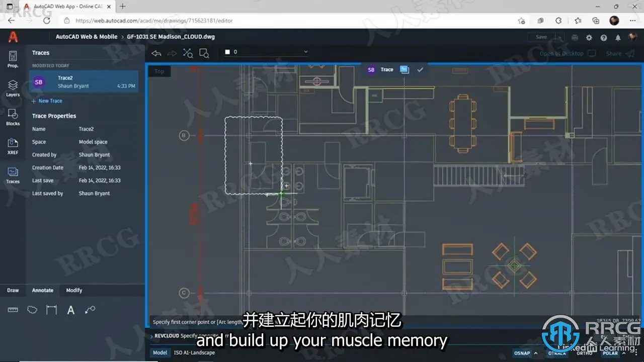Go back in the browser

click(12, 21)
